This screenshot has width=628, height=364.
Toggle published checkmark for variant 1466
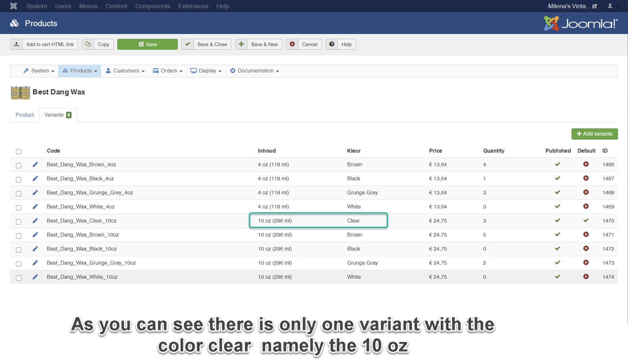pos(558,164)
